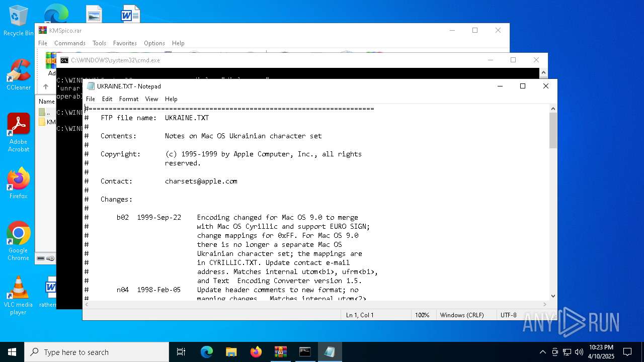Switch to WinRAR via taskbar icon
The height and width of the screenshot is (362, 644).
point(281,352)
